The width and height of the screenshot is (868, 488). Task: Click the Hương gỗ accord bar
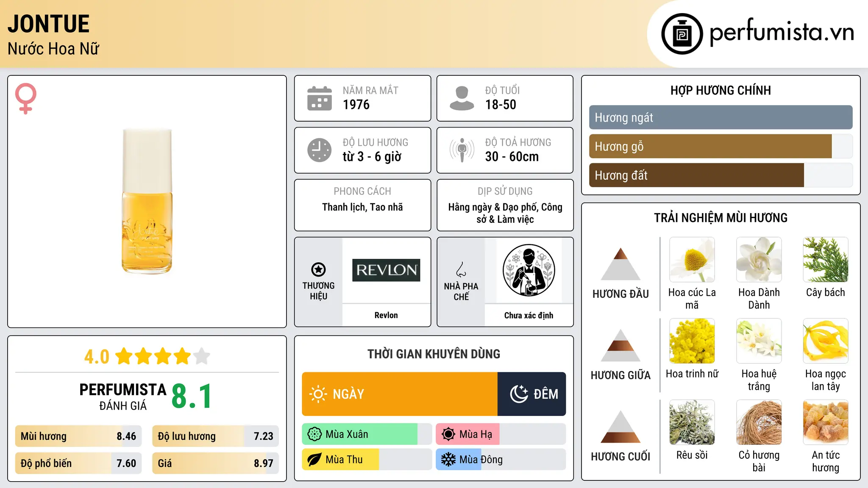click(721, 146)
